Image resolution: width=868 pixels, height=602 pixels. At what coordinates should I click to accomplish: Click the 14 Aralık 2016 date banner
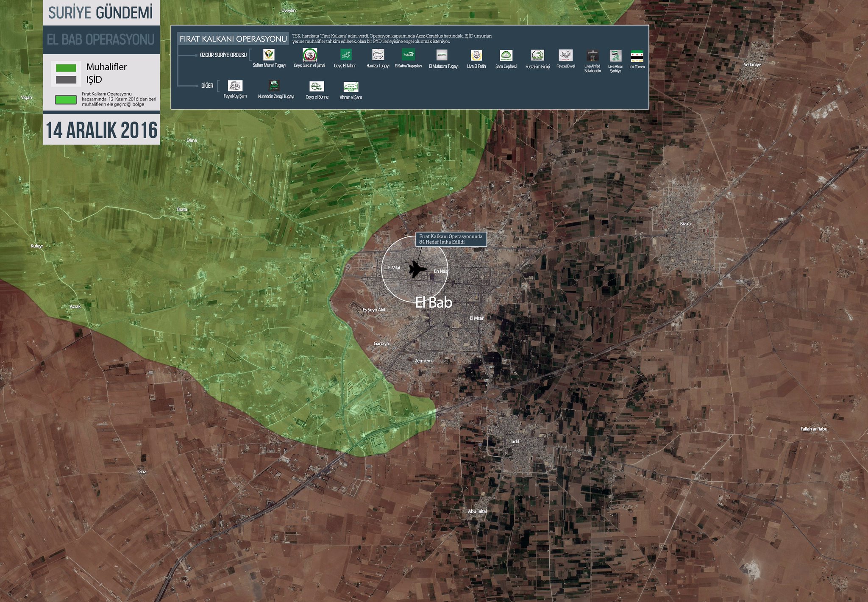[x=101, y=130]
